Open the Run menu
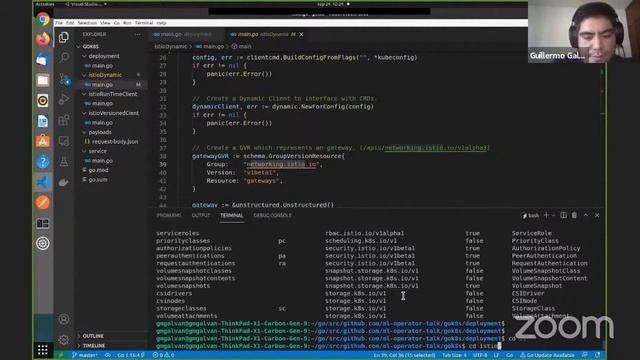The height and width of the screenshot is (360, 640). click(x=127, y=23)
